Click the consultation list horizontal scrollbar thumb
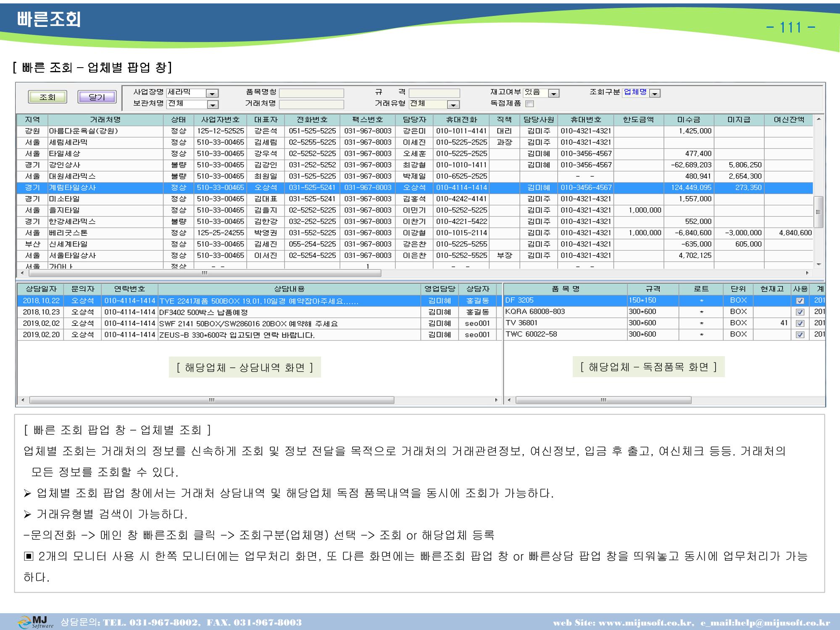The image size is (840, 630). click(212, 400)
